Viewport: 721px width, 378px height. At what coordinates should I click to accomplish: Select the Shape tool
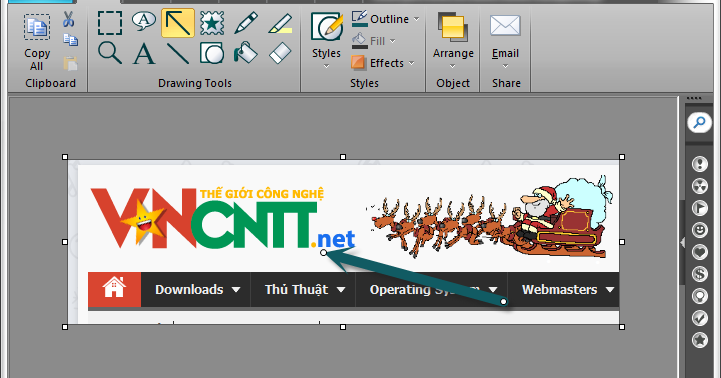point(212,53)
